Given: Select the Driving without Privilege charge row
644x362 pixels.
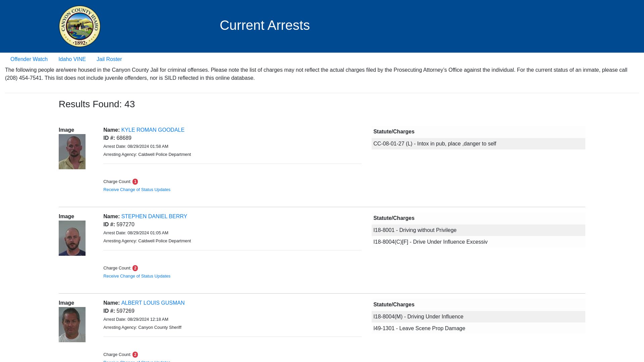Looking at the screenshot, I should tap(478, 230).
